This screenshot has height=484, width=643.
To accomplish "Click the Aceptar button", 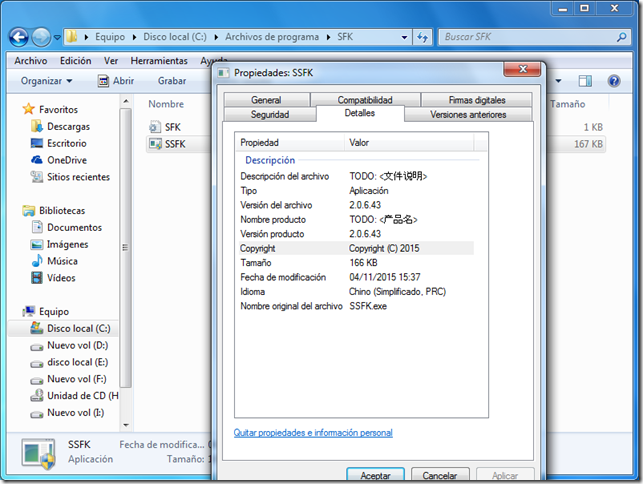I will coord(375,475).
